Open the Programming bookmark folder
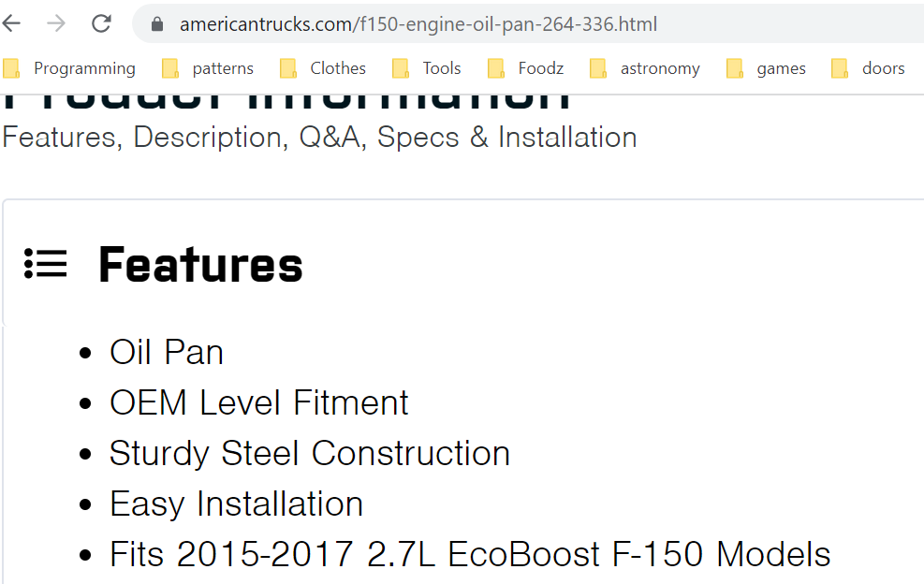Image resolution: width=924 pixels, height=584 pixels. coord(69,68)
